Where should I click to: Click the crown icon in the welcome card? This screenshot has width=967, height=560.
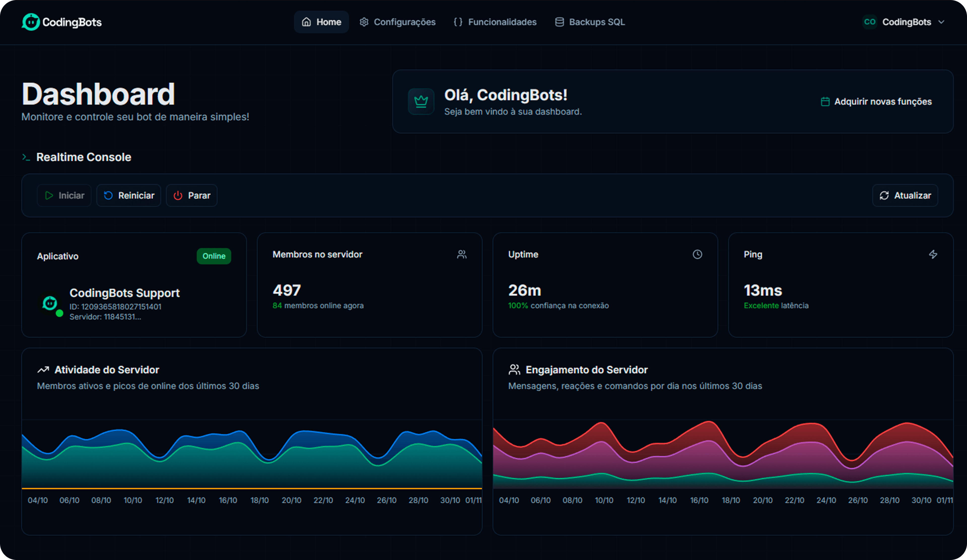point(421,101)
